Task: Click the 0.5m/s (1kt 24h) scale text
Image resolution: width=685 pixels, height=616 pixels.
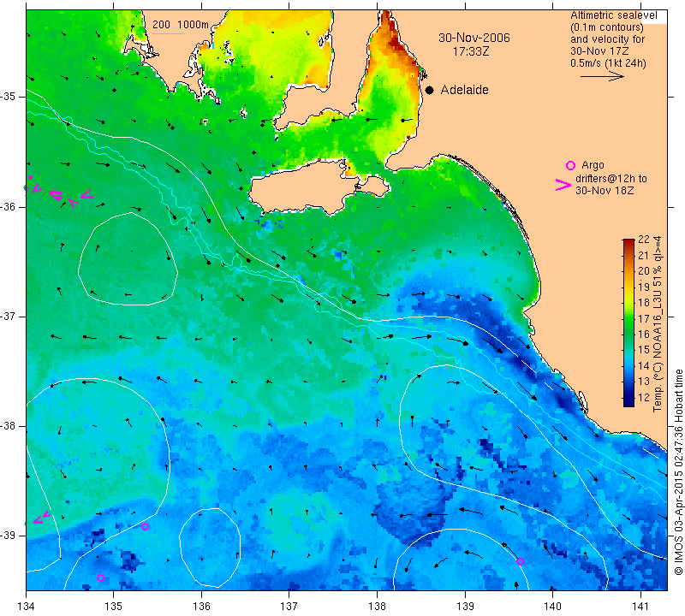Action: (608, 63)
